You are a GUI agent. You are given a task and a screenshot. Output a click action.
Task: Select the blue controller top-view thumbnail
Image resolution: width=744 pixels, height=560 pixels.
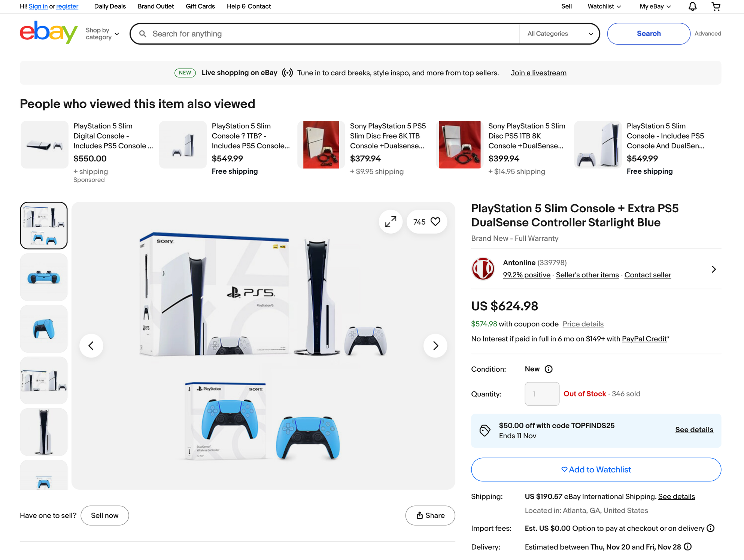[x=44, y=277]
